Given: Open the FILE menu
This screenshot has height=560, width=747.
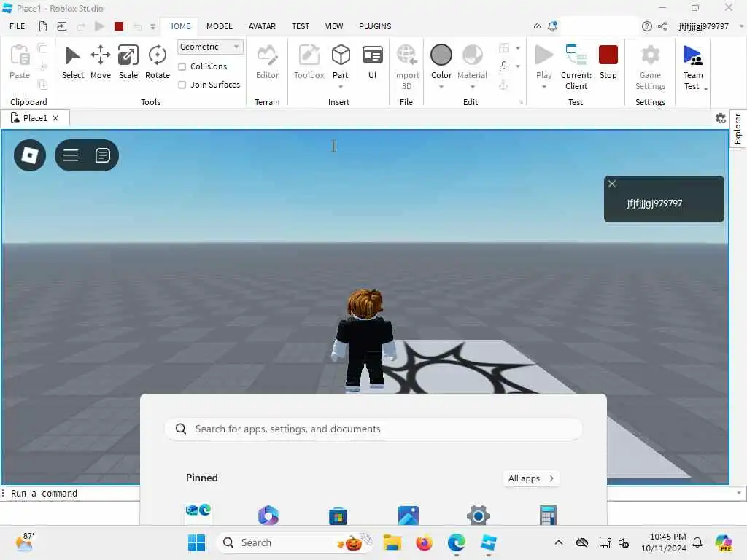Looking at the screenshot, I should click(x=18, y=26).
